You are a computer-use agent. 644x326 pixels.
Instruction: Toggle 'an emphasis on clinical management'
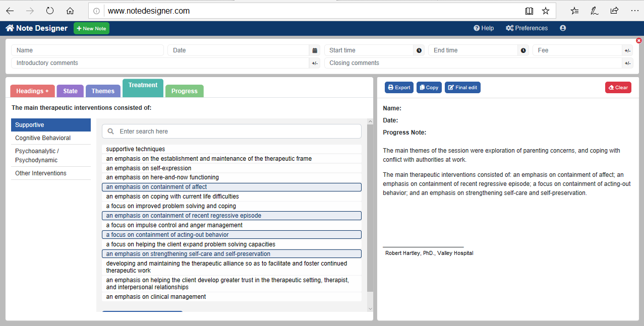(x=231, y=297)
